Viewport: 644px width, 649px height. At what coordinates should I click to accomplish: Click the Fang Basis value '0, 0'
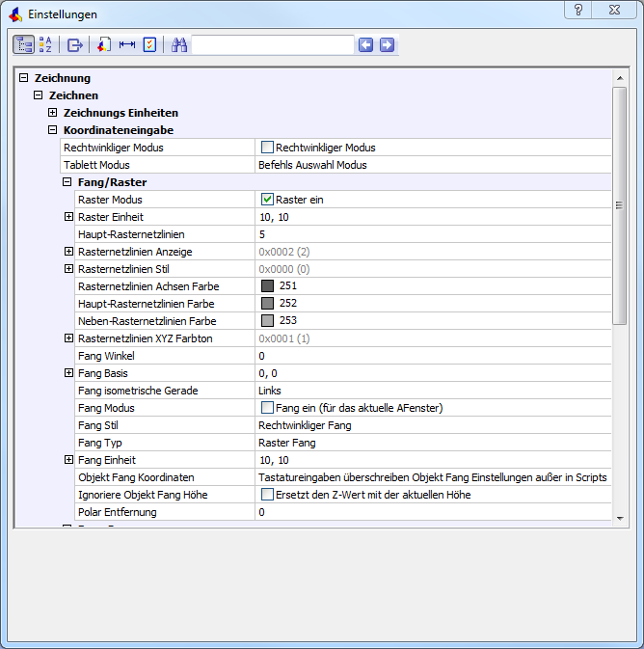pos(268,373)
